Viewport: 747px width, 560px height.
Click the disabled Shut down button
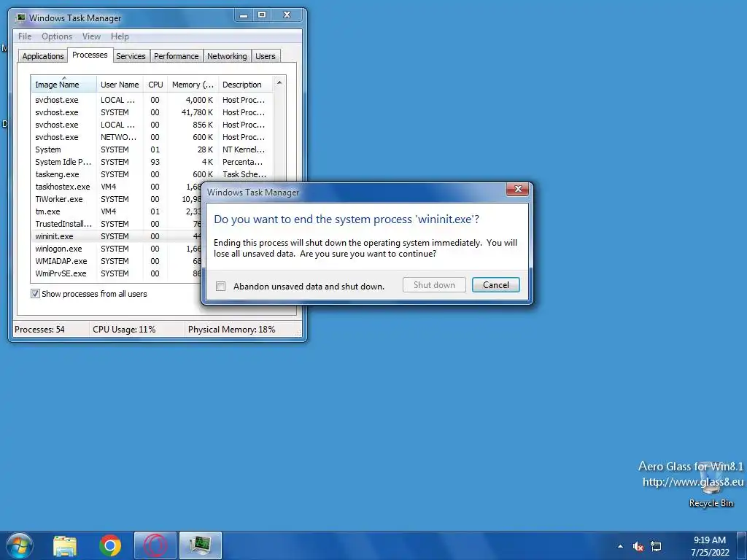tap(434, 285)
